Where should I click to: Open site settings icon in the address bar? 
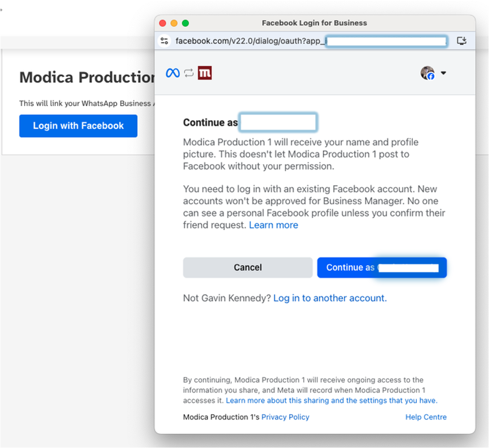(165, 41)
